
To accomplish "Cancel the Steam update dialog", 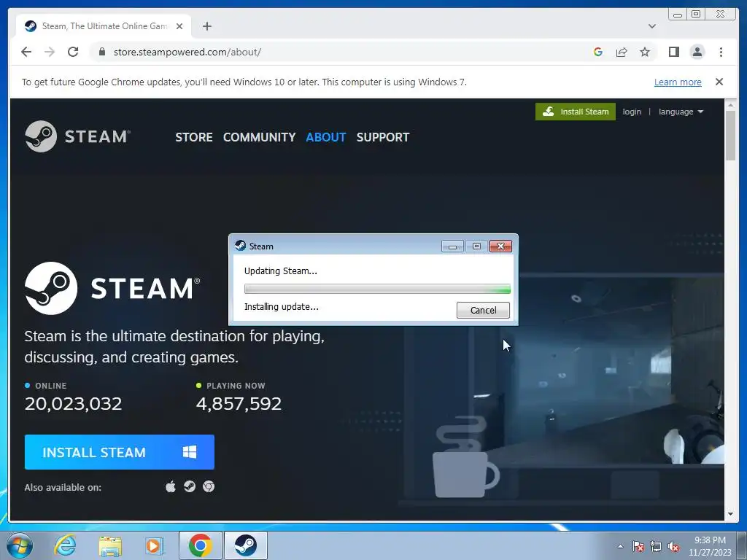I will tap(483, 310).
